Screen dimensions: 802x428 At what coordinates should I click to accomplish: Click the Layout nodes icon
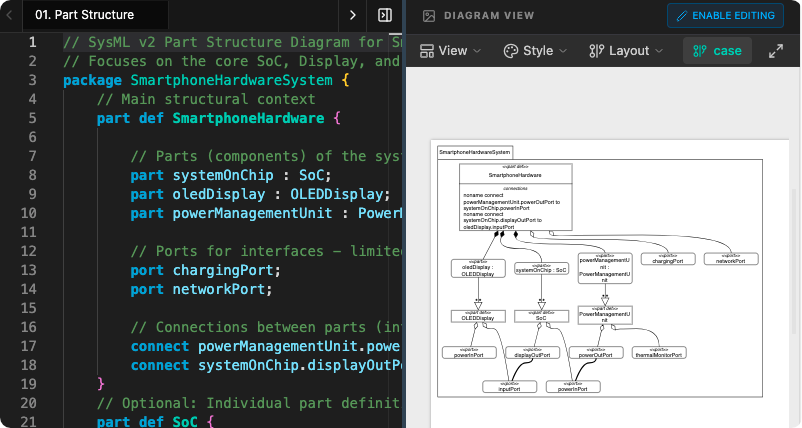[x=597, y=51]
